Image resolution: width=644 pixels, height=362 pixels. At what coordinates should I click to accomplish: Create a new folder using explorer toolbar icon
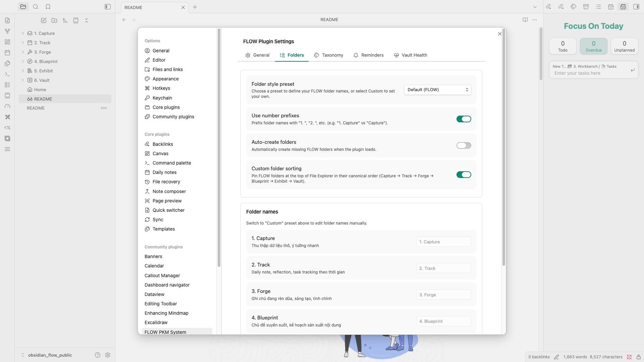tap(54, 20)
